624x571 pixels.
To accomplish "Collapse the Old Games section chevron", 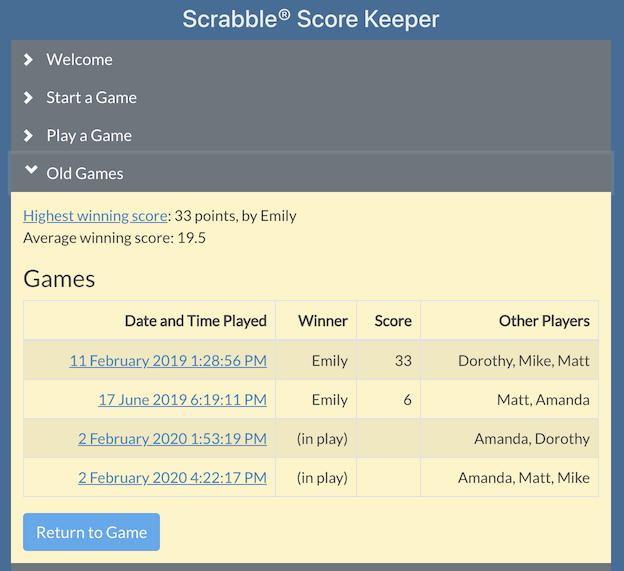I will [31, 170].
